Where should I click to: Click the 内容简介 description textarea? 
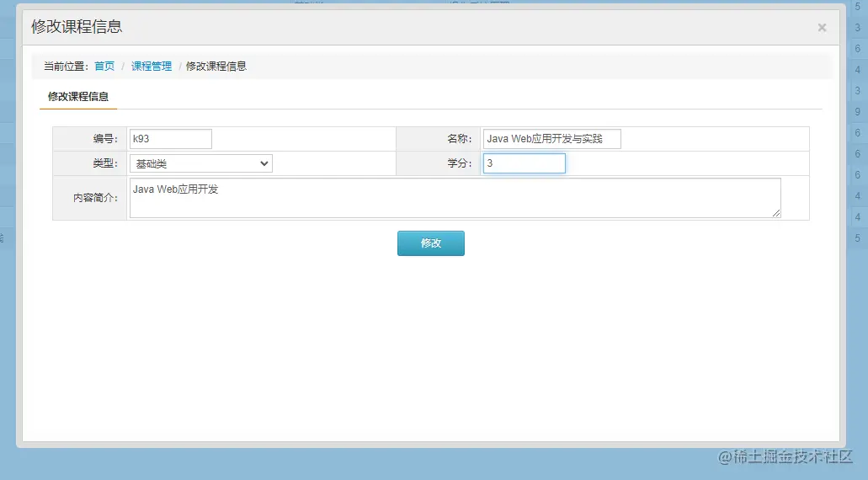coord(455,198)
